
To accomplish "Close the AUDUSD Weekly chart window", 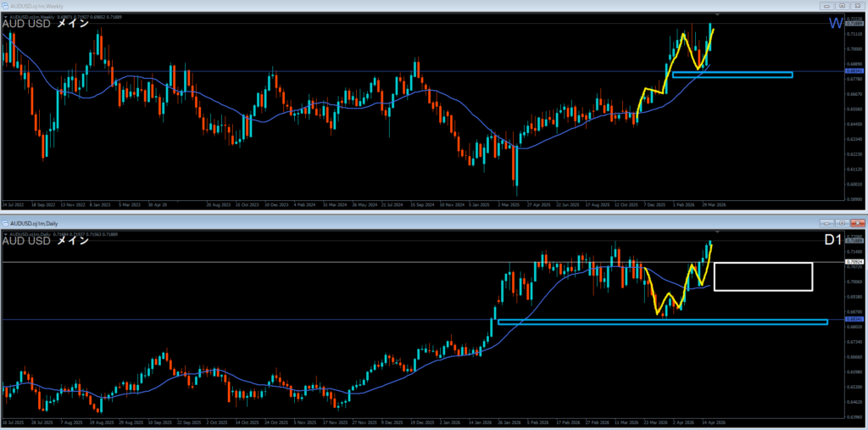I will [x=859, y=5].
